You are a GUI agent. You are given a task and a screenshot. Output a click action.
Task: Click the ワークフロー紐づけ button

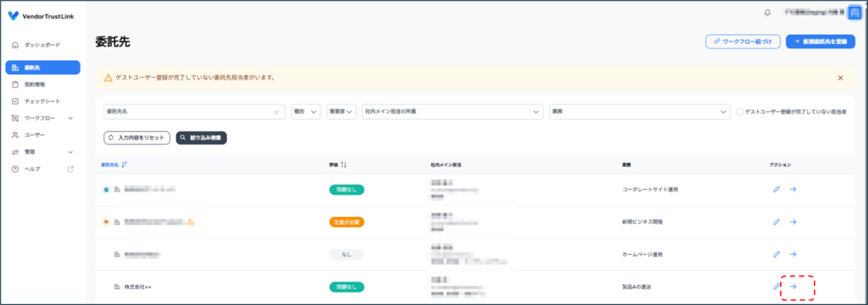[743, 41]
